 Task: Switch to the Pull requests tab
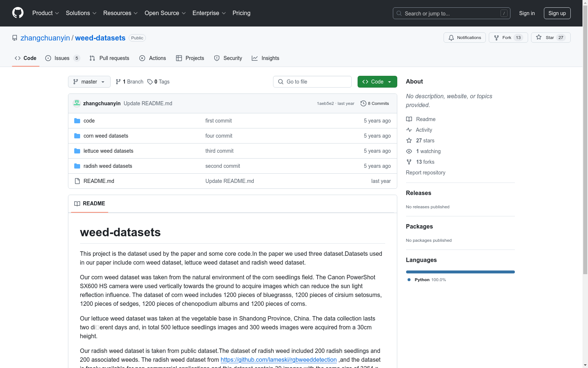109,58
